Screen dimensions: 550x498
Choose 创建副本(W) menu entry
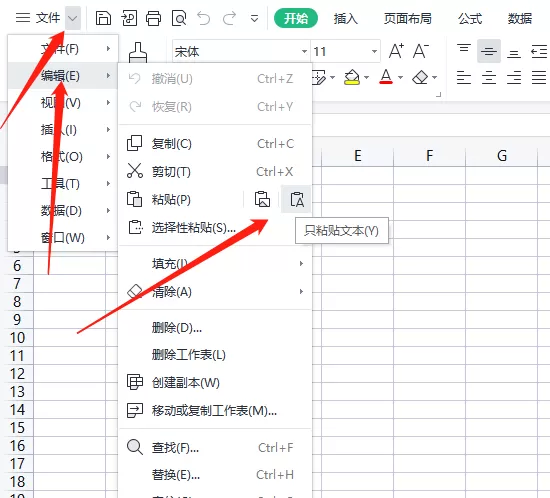(215, 382)
